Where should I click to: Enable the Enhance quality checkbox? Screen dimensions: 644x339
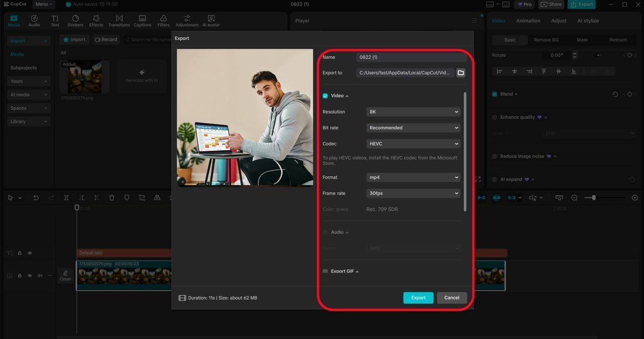click(x=495, y=117)
